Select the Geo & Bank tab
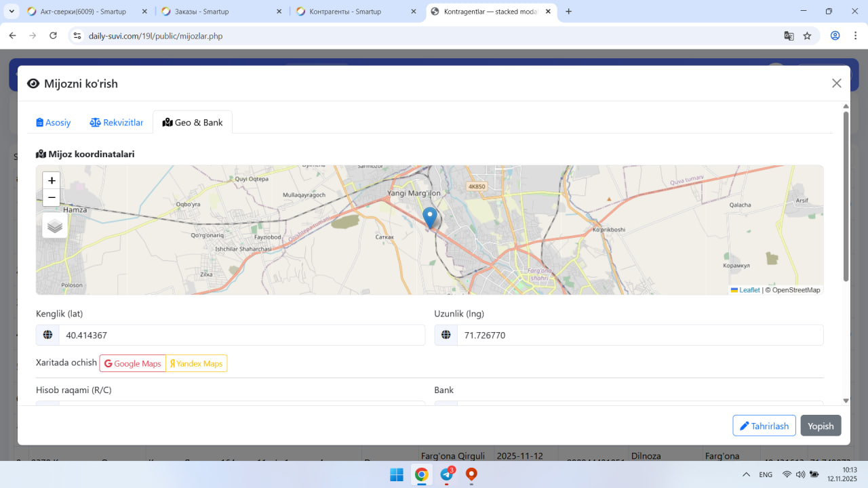The width and height of the screenshot is (868, 488). tap(193, 123)
